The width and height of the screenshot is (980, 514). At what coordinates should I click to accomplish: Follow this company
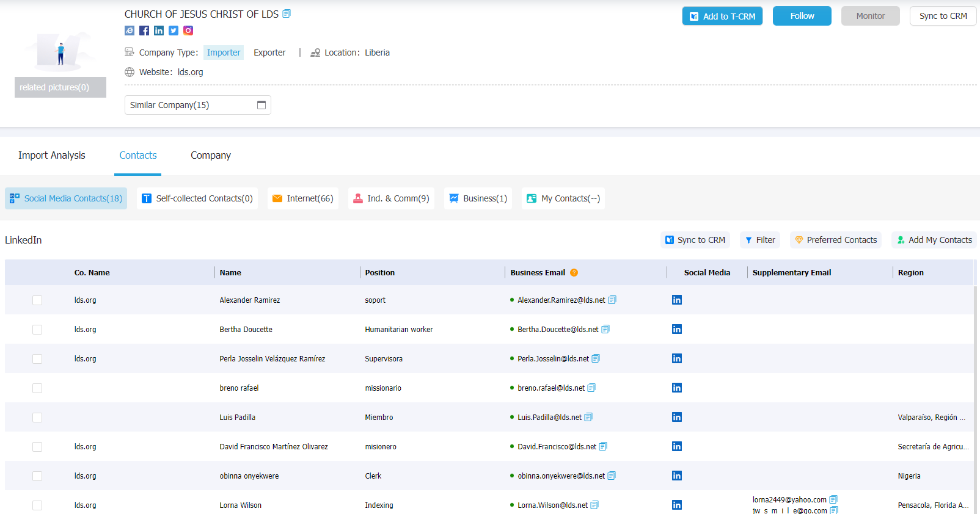click(802, 16)
